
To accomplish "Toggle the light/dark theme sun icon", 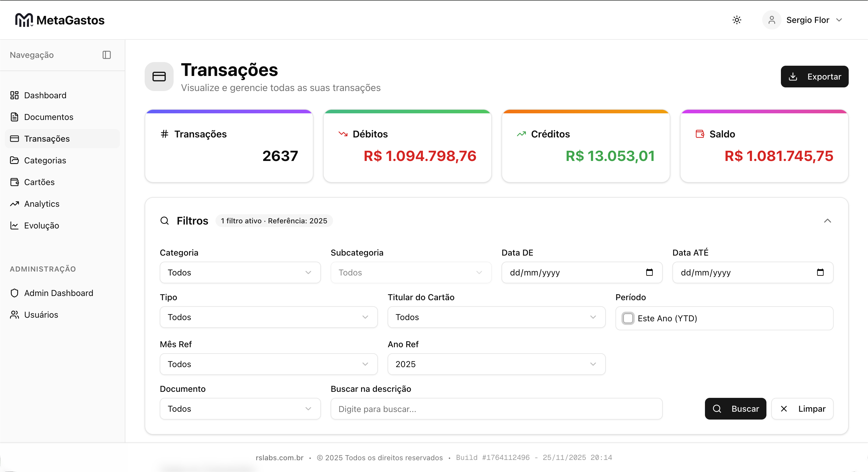I will (x=737, y=20).
